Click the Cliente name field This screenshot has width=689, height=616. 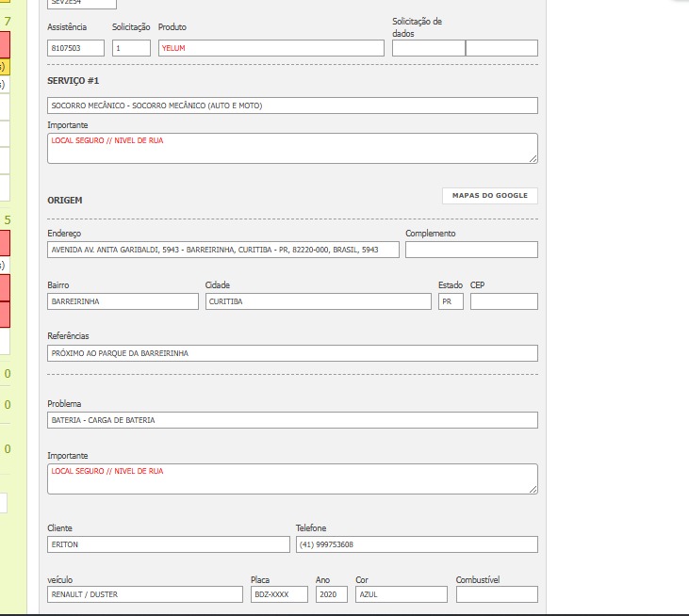(x=169, y=544)
